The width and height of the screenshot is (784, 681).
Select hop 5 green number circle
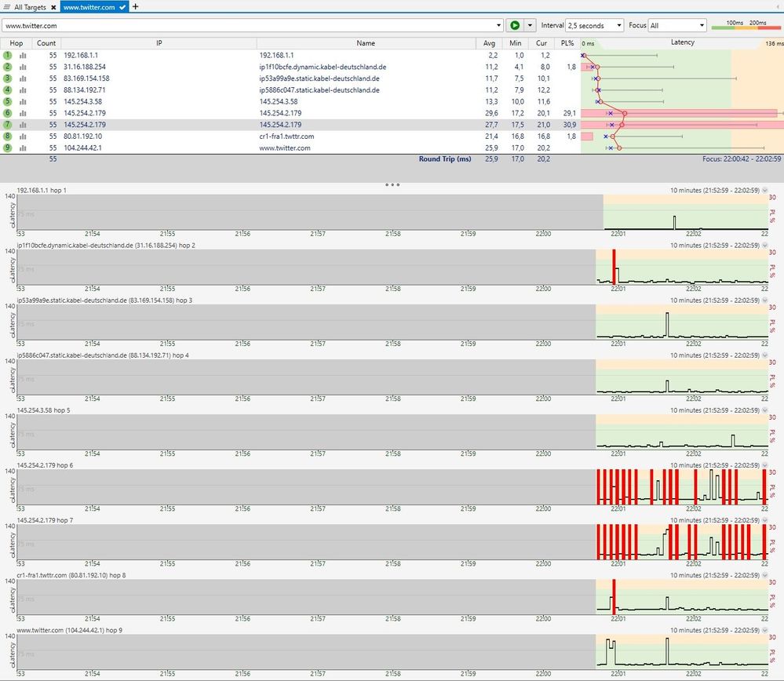click(8, 101)
